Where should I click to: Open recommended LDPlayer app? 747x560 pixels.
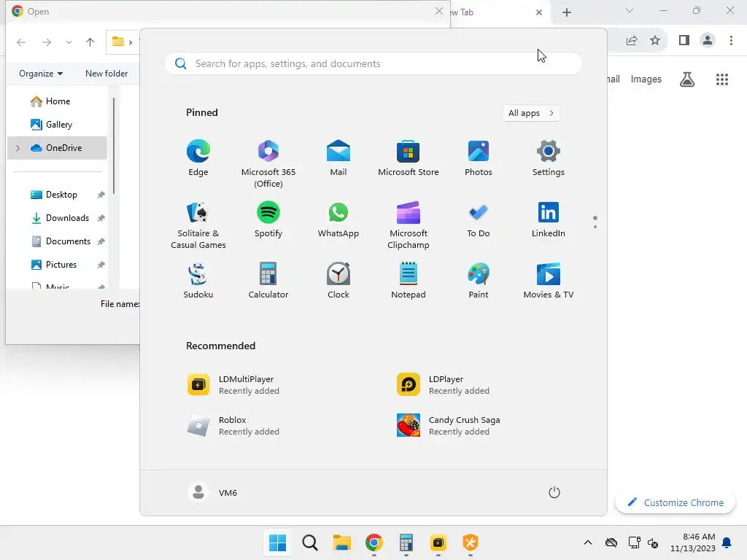[x=443, y=385]
